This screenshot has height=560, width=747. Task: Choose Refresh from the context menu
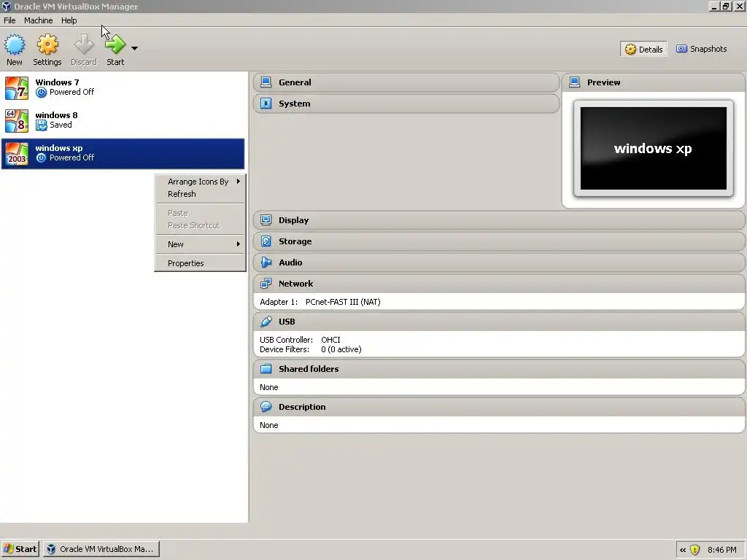tap(200, 194)
